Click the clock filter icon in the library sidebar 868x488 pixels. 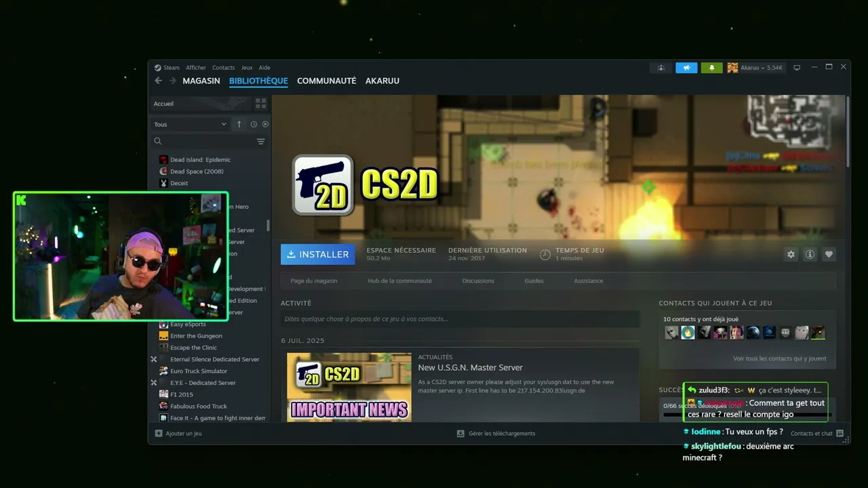(x=254, y=124)
